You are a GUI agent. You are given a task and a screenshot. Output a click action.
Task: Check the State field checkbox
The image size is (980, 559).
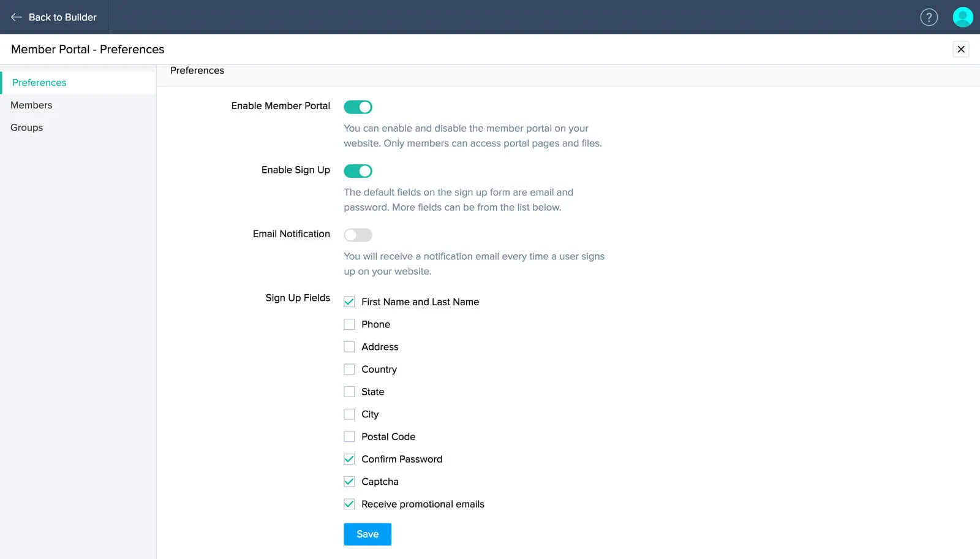[349, 392]
